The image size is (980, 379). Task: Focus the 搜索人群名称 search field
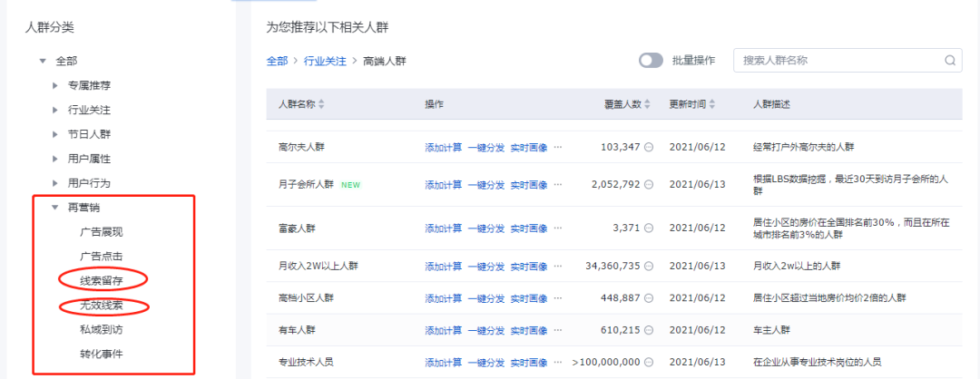point(839,61)
